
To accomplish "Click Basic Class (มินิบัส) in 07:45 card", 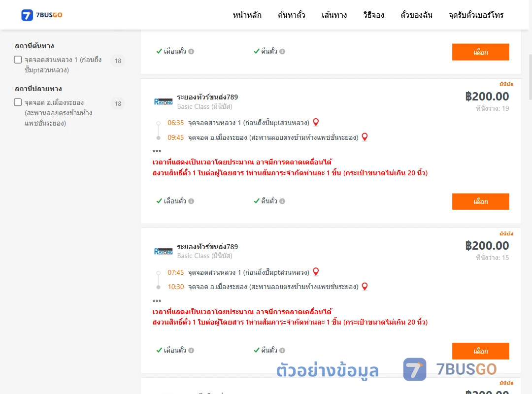I will (x=204, y=256).
